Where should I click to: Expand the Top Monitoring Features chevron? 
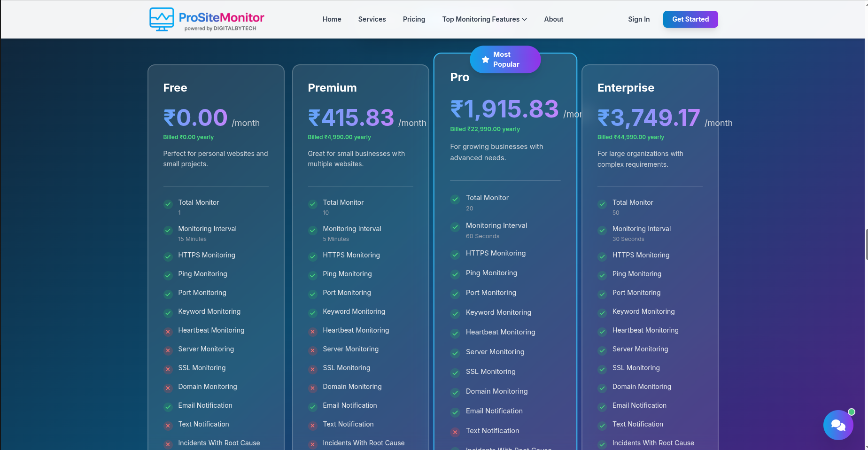[524, 19]
